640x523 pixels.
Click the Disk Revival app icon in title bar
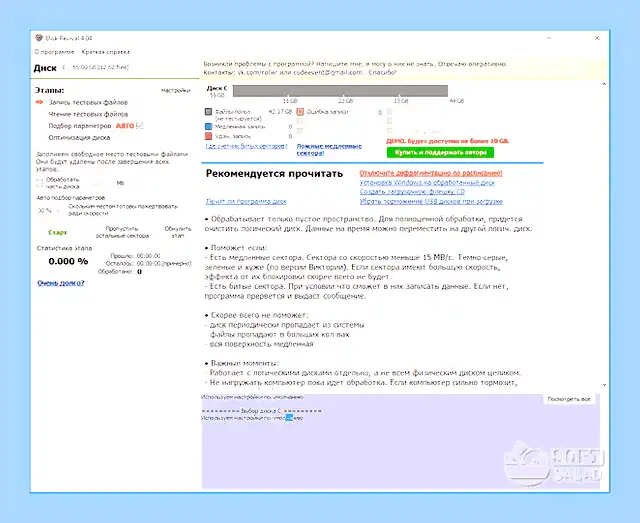(x=39, y=38)
